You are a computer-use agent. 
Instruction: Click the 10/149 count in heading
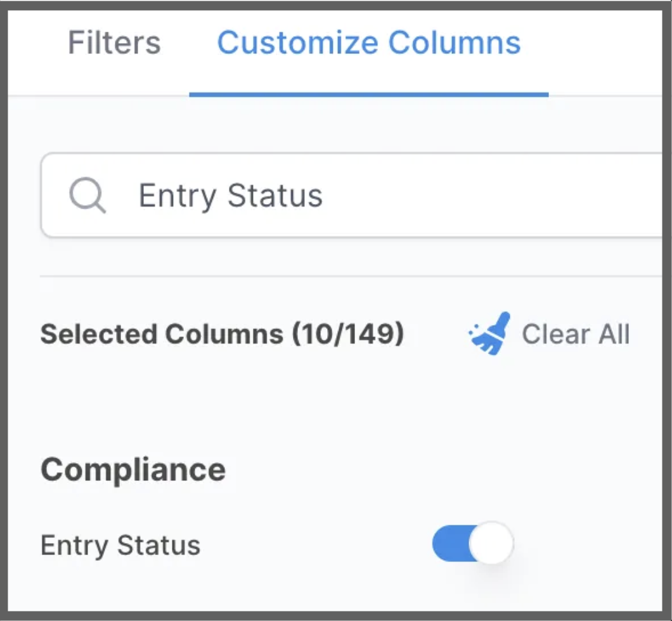(348, 334)
